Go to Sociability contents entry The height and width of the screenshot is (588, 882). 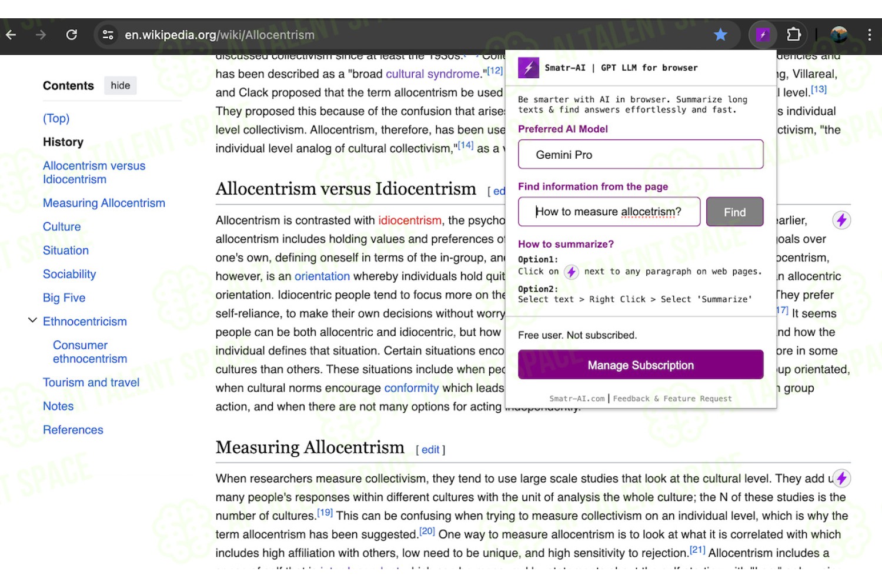pos(69,274)
